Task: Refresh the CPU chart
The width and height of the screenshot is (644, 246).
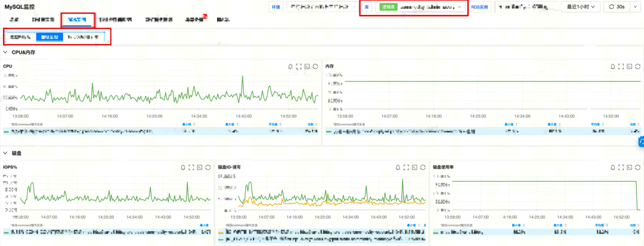Action: click(315, 67)
